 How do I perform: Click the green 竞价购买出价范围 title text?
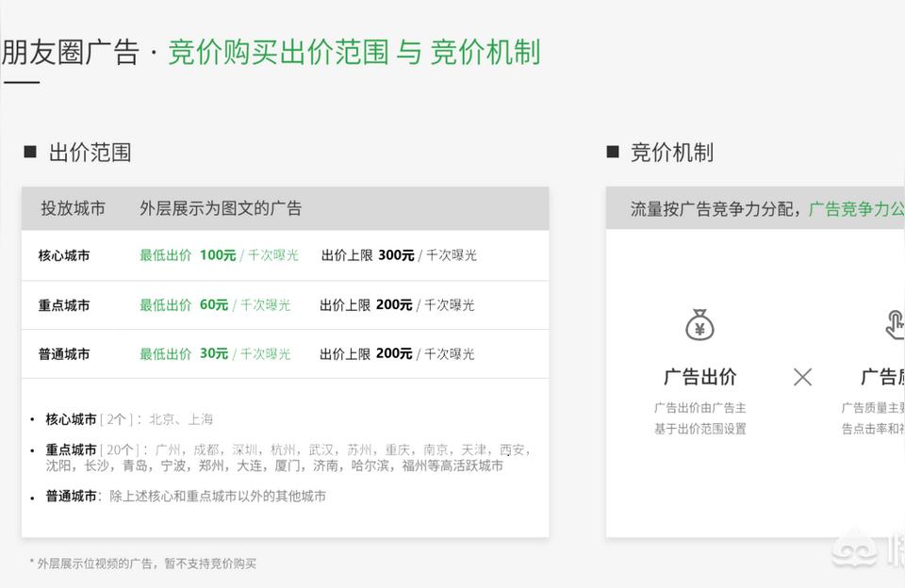coord(278,52)
